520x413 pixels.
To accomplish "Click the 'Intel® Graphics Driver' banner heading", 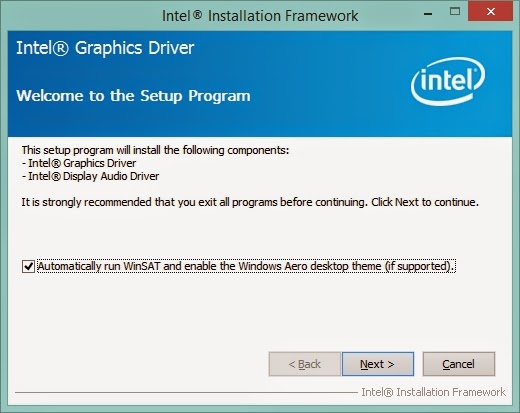I will click(x=105, y=48).
